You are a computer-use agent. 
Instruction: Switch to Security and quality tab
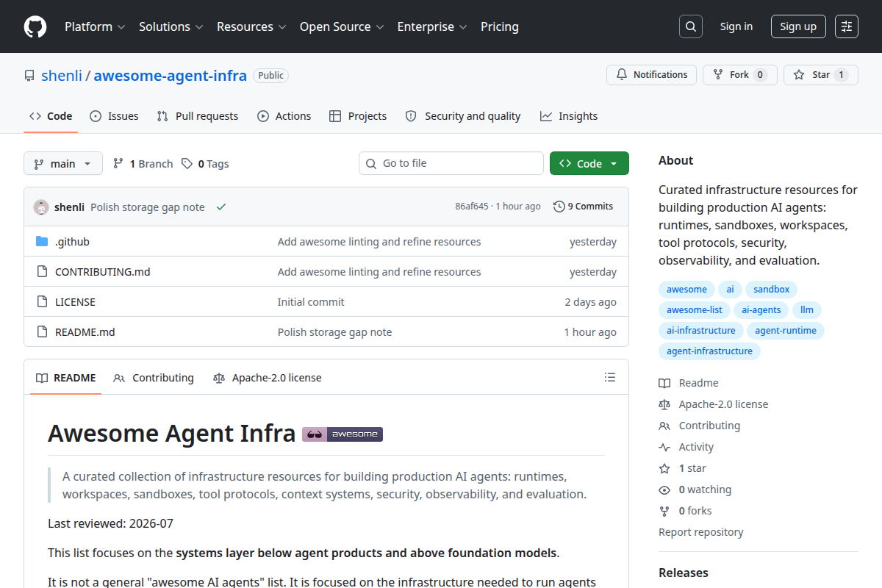463,116
